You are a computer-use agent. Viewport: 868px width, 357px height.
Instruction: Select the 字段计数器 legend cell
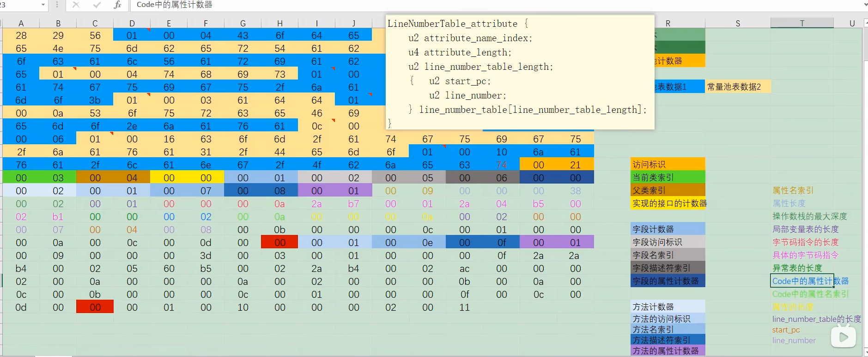(x=668, y=229)
